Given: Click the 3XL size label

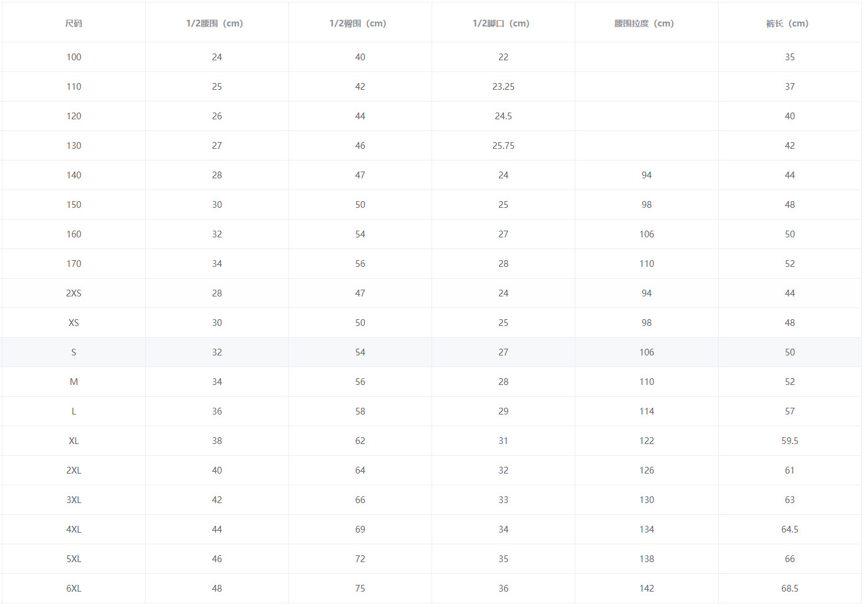Looking at the screenshot, I should (74, 500).
